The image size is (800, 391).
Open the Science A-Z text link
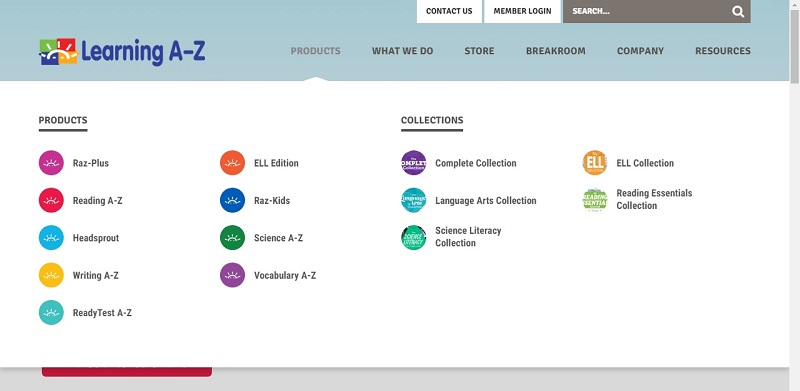click(278, 238)
